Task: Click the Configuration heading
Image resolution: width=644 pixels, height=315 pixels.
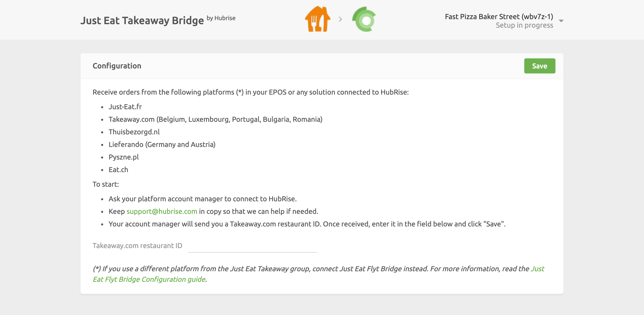Action: (117, 66)
